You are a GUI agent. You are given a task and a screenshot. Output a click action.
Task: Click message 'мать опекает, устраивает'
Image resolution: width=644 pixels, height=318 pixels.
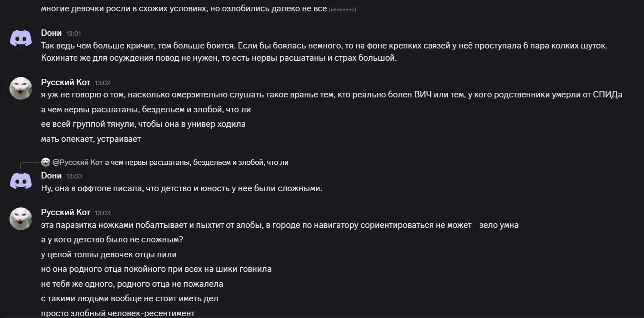point(91,139)
